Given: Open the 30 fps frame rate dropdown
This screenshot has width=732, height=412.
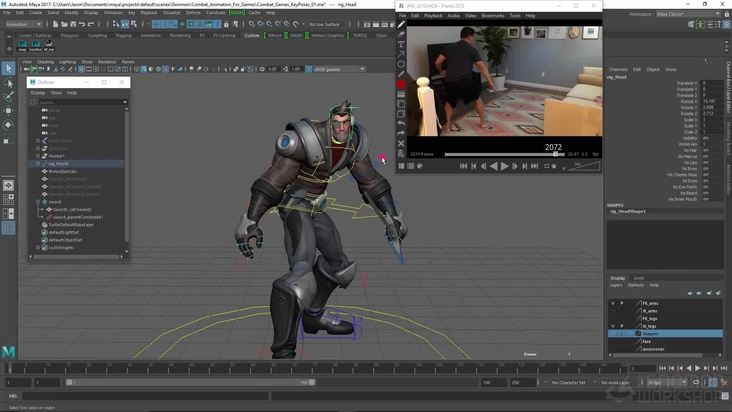Looking at the screenshot, I should tap(667, 383).
